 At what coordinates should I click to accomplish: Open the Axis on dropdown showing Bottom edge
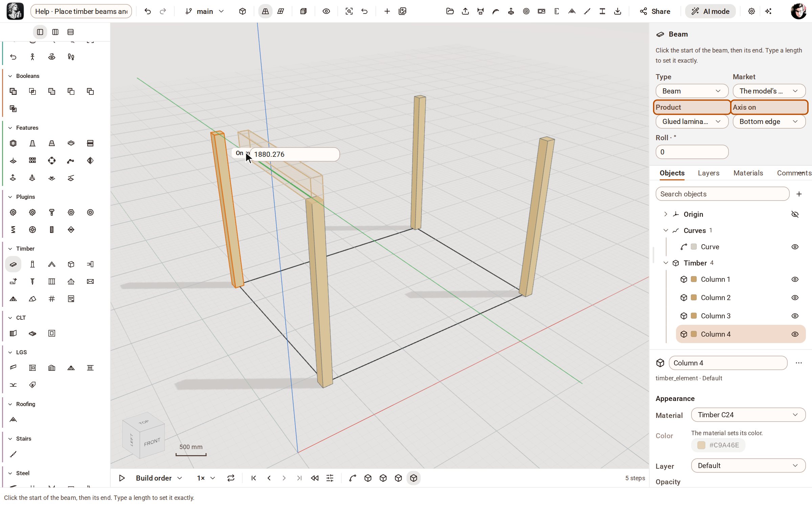pos(769,122)
